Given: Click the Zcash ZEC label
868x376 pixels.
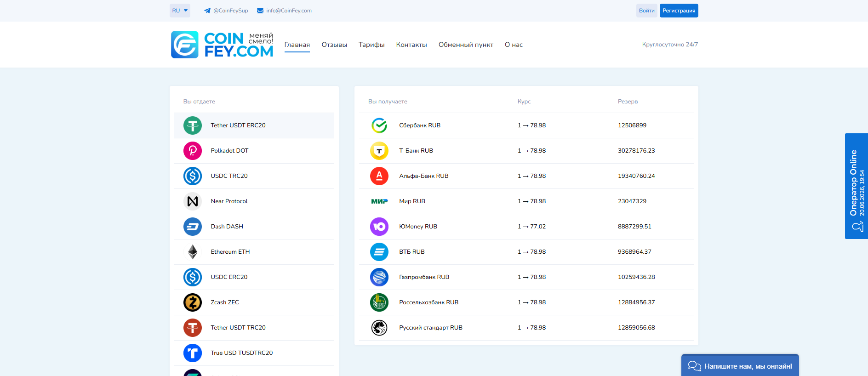Looking at the screenshot, I should click(225, 302).
